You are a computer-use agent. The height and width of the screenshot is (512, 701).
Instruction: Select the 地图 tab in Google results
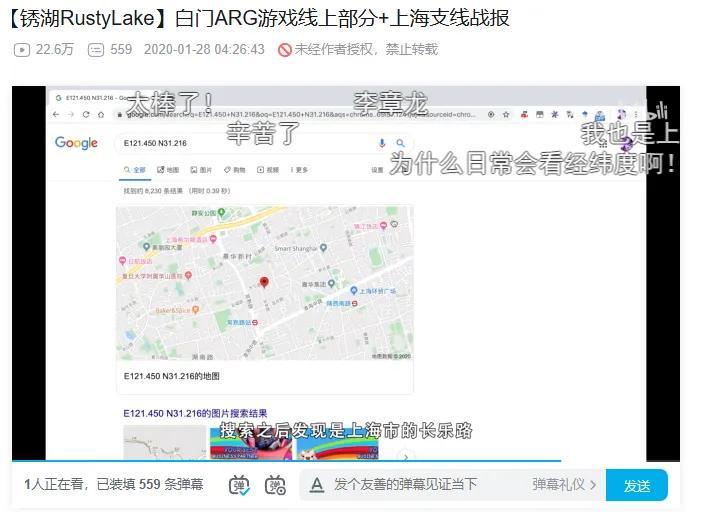point(168,170)
